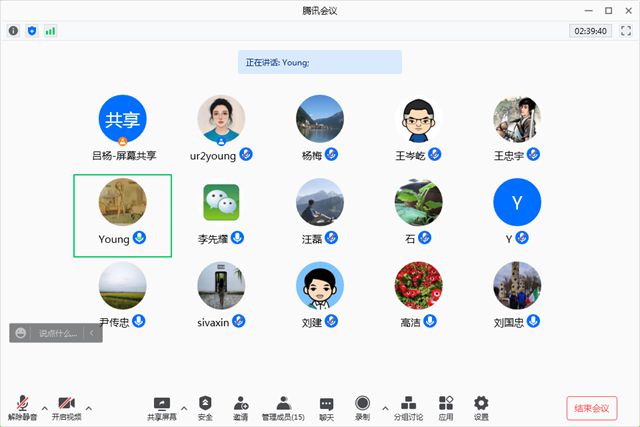Image resolution: width=640 pixels, height=427 pixels.
Task: Click the red 结束会议 button
Action: click(x=592, y=408)
